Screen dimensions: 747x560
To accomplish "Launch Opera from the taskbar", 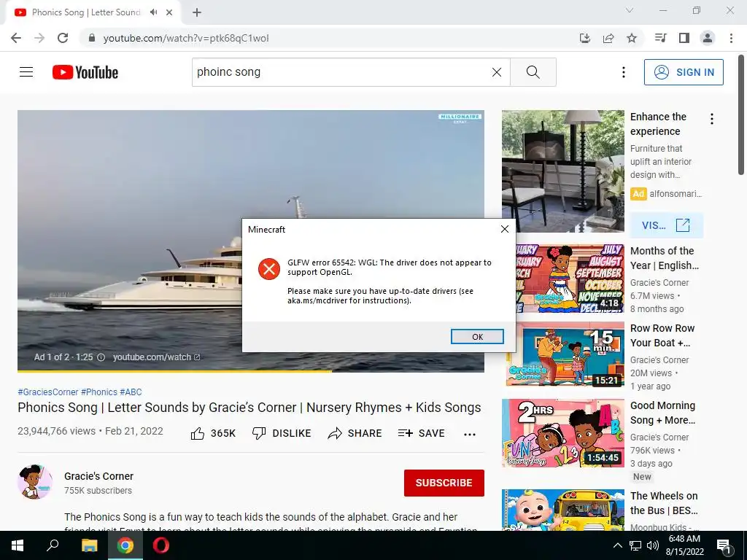I will (161, 545).
